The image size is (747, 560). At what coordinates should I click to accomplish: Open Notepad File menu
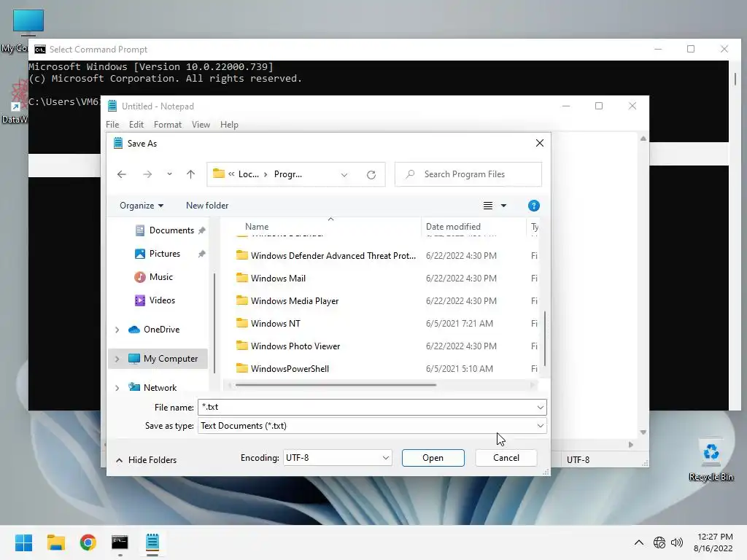[112, 125]
